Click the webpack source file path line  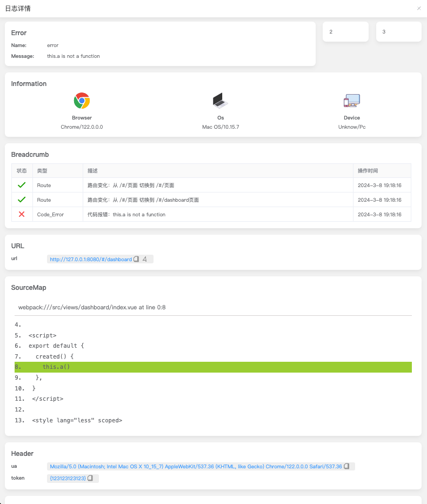click(x=92, y=307)
